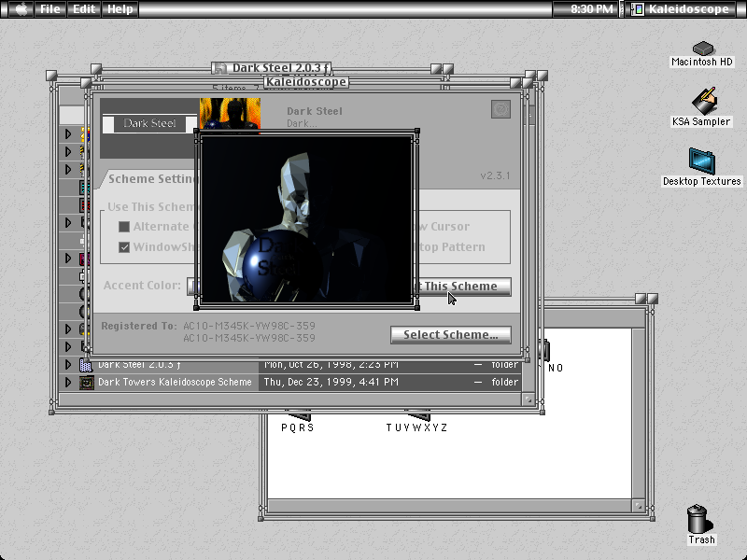Click the fiery Dark Steel scheme thumbnail
This screenshot has width=747, height=560.
point(230,113)
